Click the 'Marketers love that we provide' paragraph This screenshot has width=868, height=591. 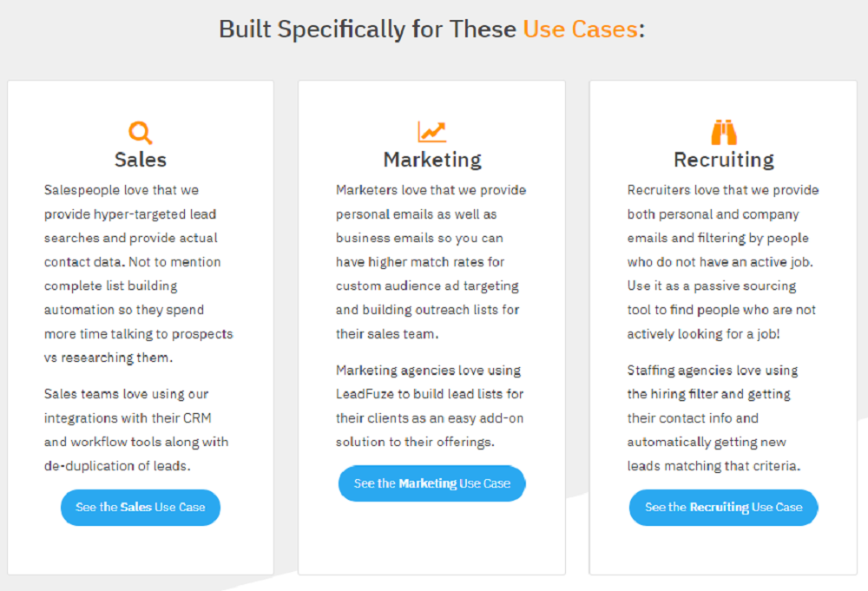(431, 261)
